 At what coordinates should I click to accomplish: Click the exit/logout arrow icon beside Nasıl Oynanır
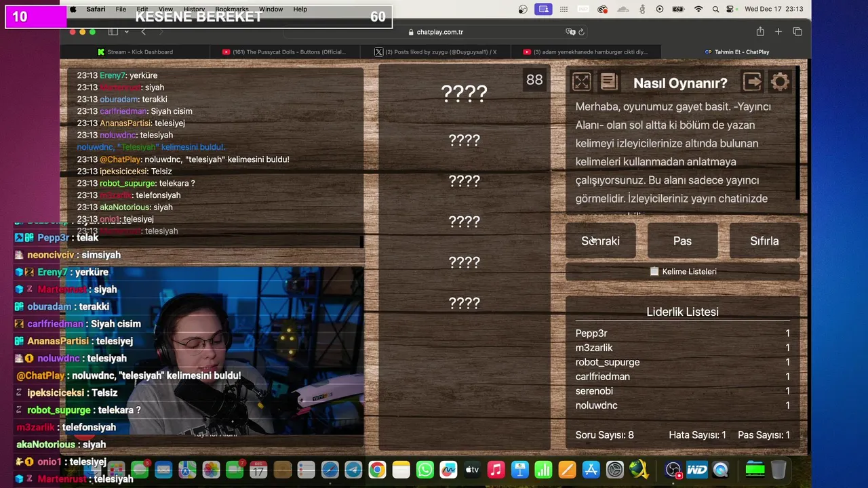753,82
